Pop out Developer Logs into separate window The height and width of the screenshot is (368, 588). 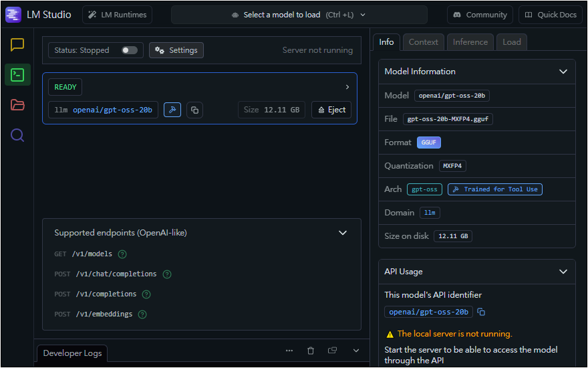pos(332,351)
